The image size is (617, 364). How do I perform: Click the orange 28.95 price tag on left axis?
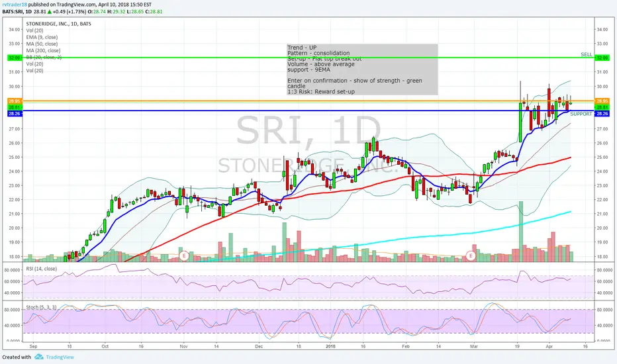15,101
